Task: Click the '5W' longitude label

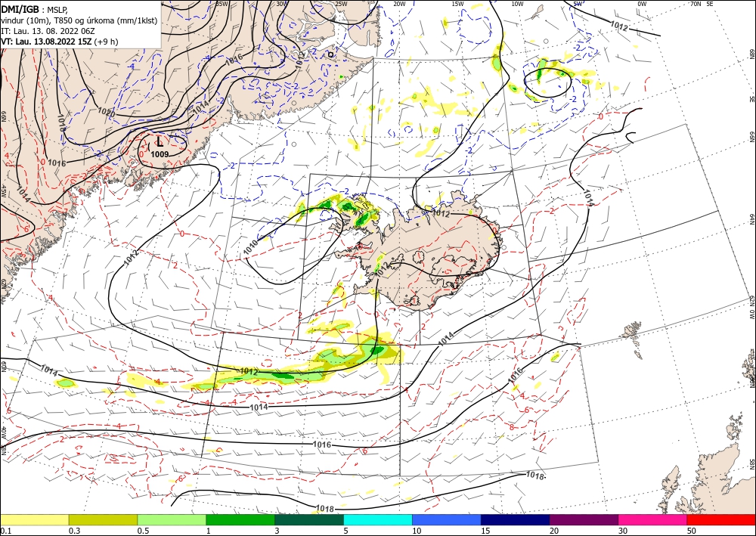Action: pos(578,3)
